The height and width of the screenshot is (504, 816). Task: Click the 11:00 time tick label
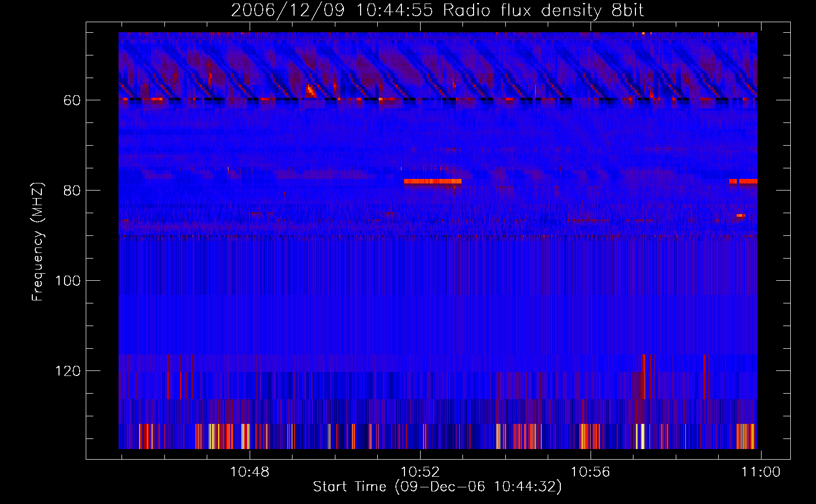[761, 472]
